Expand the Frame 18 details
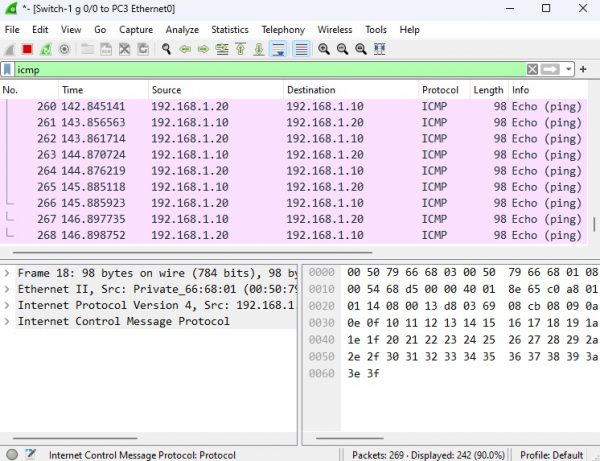 (8, 273)
